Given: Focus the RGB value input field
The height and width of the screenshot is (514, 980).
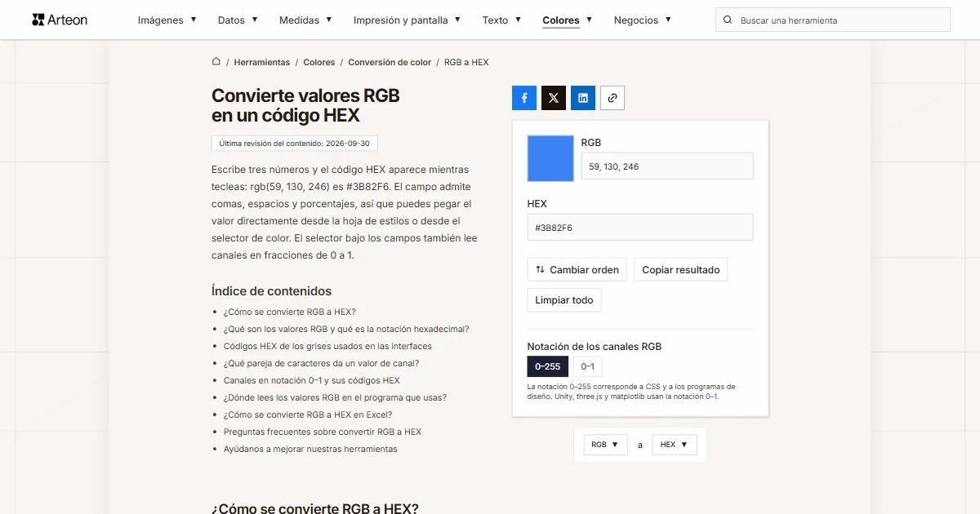Looking at the screenshot, I should [x=667, y=166].
